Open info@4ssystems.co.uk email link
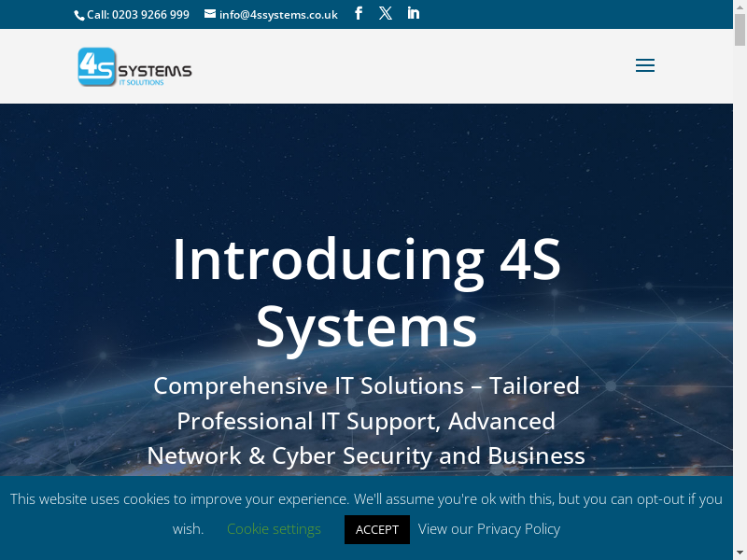The height and width of the screenshot is (560, 747). pos(278,15)
